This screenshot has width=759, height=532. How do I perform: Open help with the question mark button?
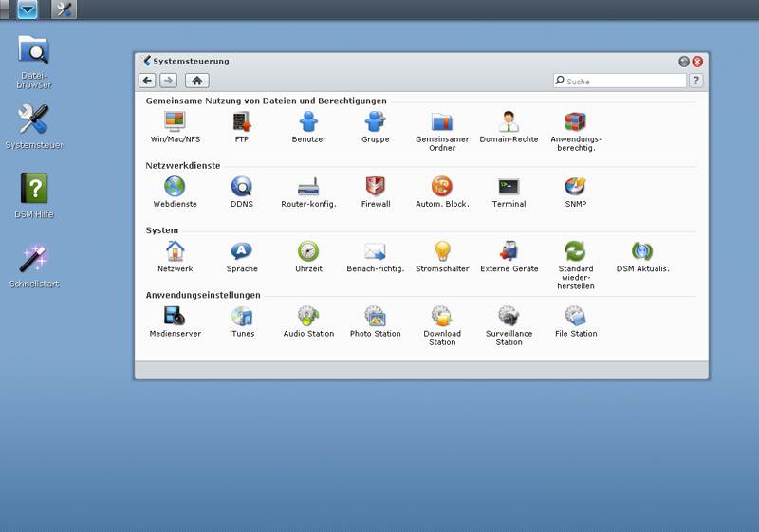(x=696, y=81)
